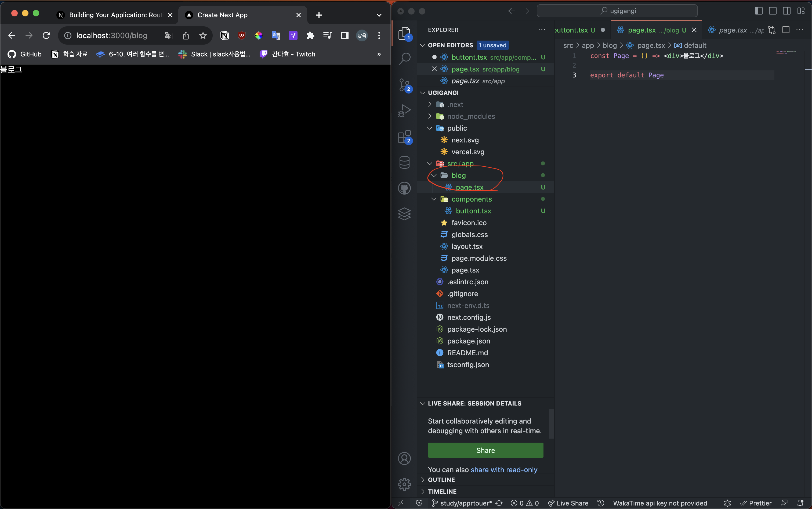Open the Run and Debug view

pos(404,110)
